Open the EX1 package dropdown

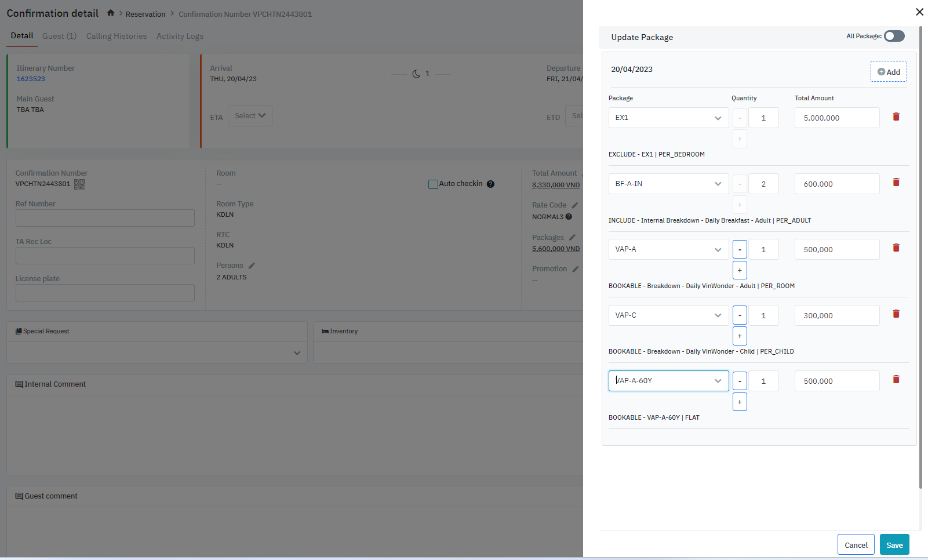tap(668, 118)
